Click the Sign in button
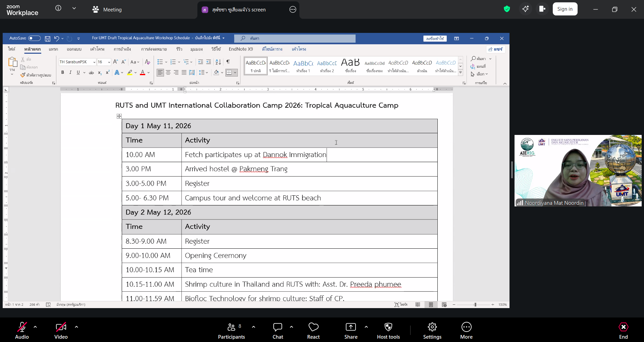Screen dimensions: 644x342 (x=565, y=9)
